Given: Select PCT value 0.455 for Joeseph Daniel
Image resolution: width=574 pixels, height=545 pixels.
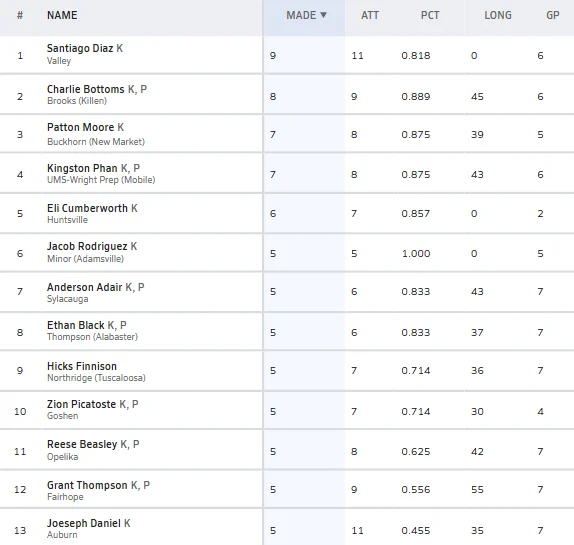Looking at the screenshot, I should pos(415,531).
